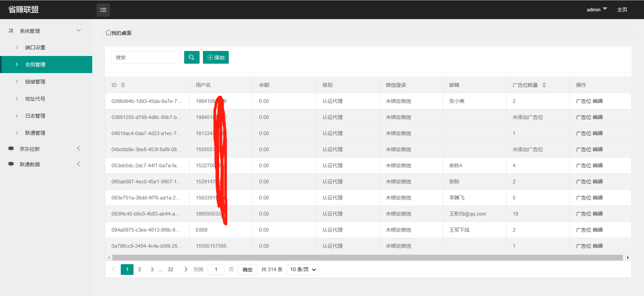
Task: Click the table horizontal scrollbar
Action: (368, 257)
